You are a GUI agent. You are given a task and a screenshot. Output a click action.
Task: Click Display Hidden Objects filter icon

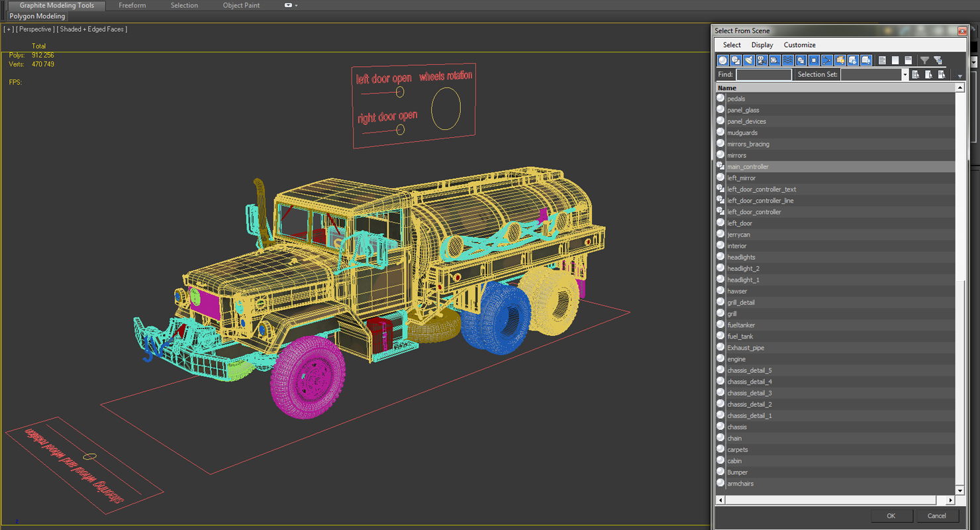point(866,60)
